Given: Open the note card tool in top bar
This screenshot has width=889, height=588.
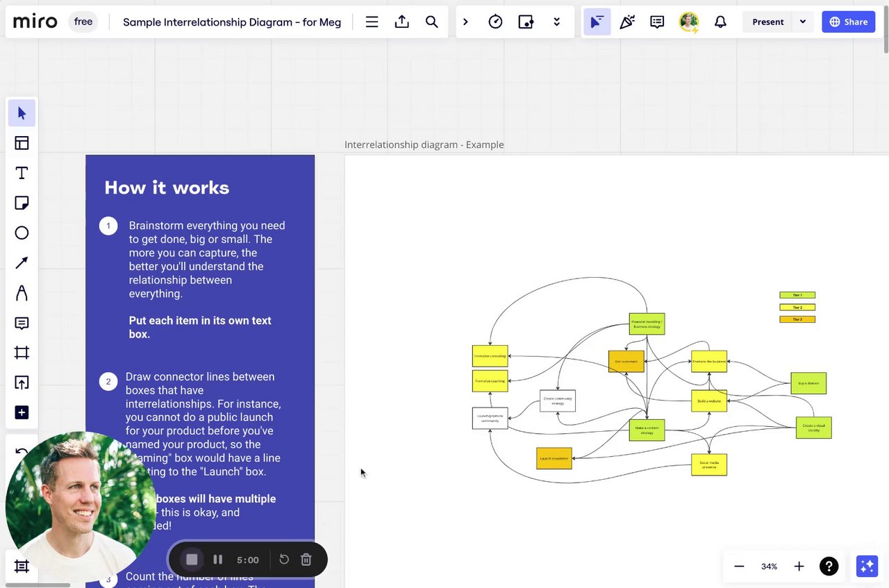Looking at the screenshot, I should (x=526, y=22).
